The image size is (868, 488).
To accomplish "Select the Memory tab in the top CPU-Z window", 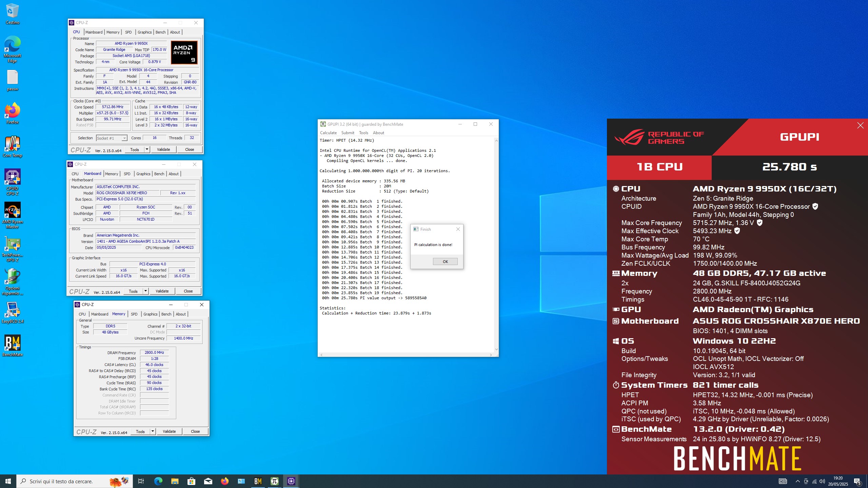I will [113, 32].
